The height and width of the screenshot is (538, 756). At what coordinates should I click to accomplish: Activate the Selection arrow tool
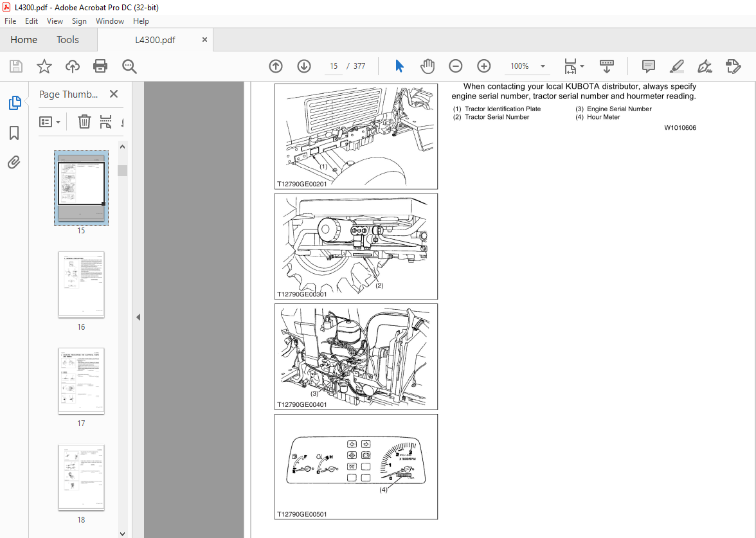(399, 66)
